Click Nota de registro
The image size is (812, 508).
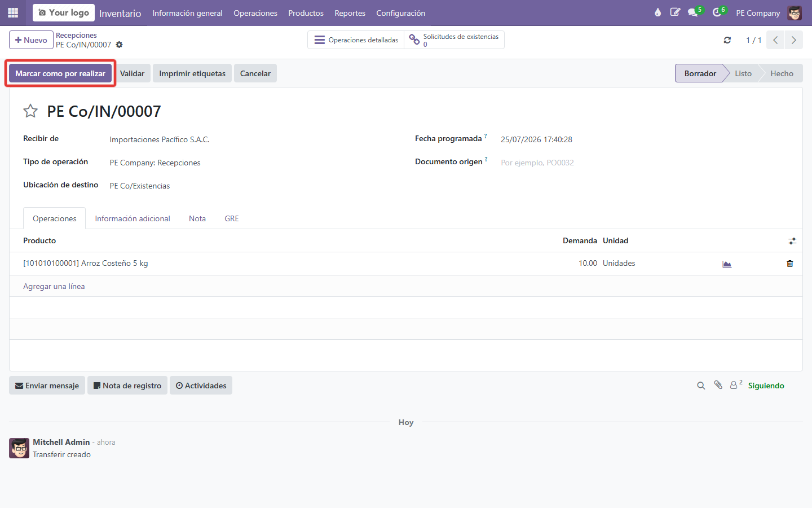(127, 386)
